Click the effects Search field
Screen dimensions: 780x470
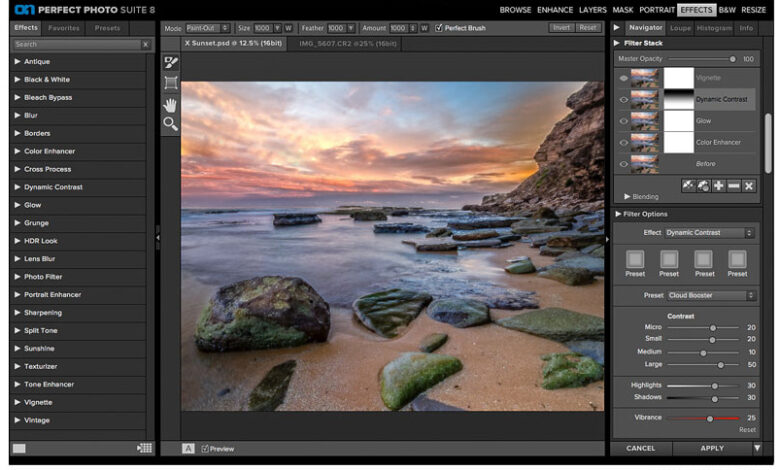coord(76,45)
